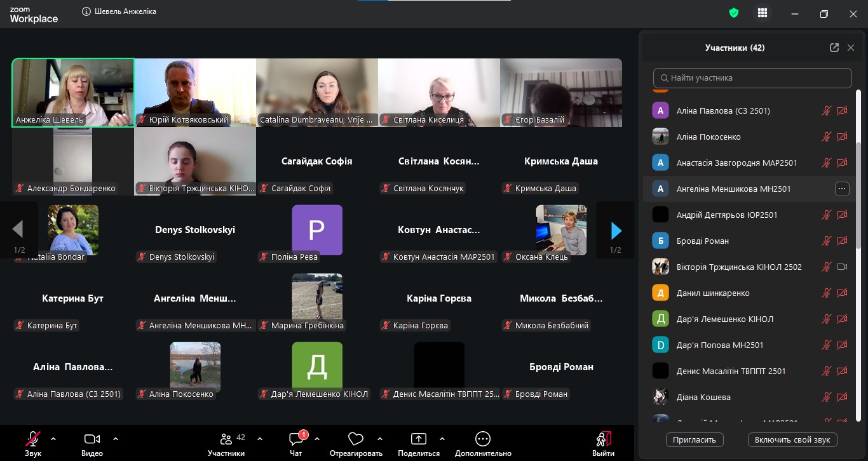Open more options for Ангеліна Меншикова
Screen dimensions: 868x461
[x=842, y=189]
